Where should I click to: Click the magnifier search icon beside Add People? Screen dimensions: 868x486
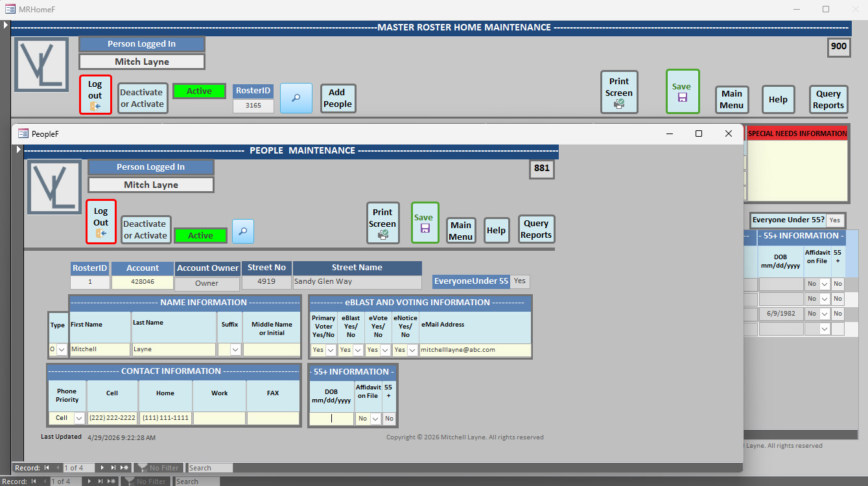(296, 98)
